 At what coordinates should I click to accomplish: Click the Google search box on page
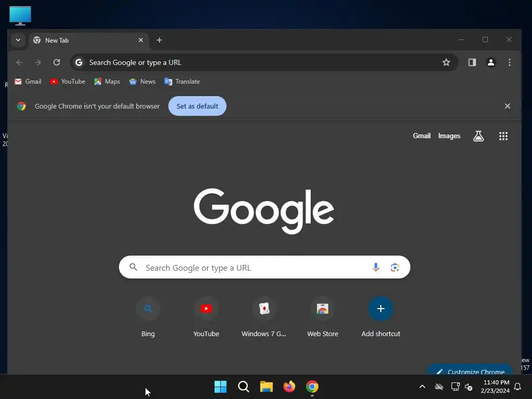pyautogui.click(x=264, y=267)
